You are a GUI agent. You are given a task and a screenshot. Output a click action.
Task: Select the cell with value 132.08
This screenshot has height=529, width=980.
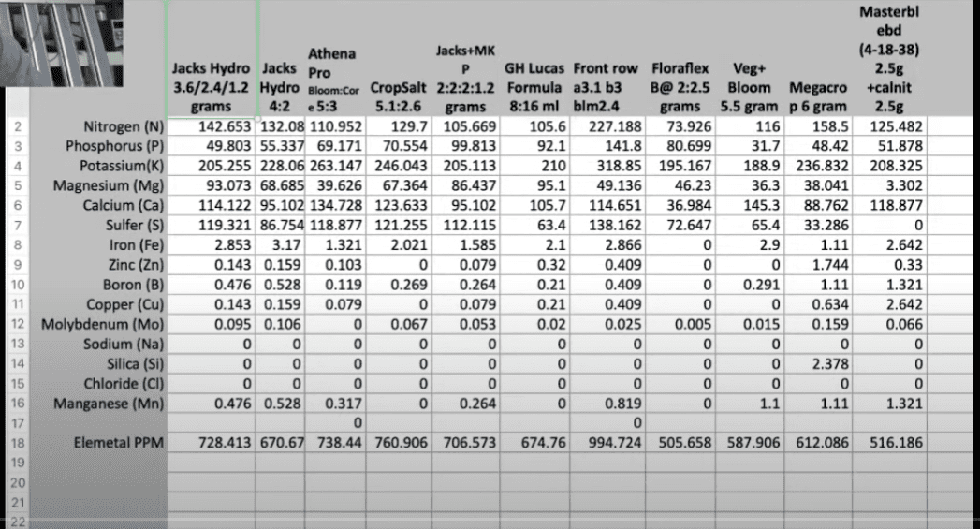pyautogui.click(x=280, y=126)
